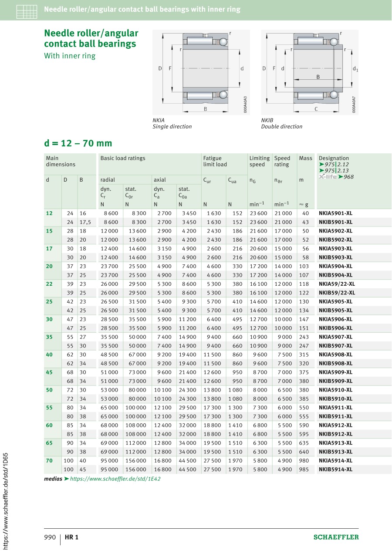Click B value 17,5 in second row
The width and height of the screenshot is (392, 554).
84,222
